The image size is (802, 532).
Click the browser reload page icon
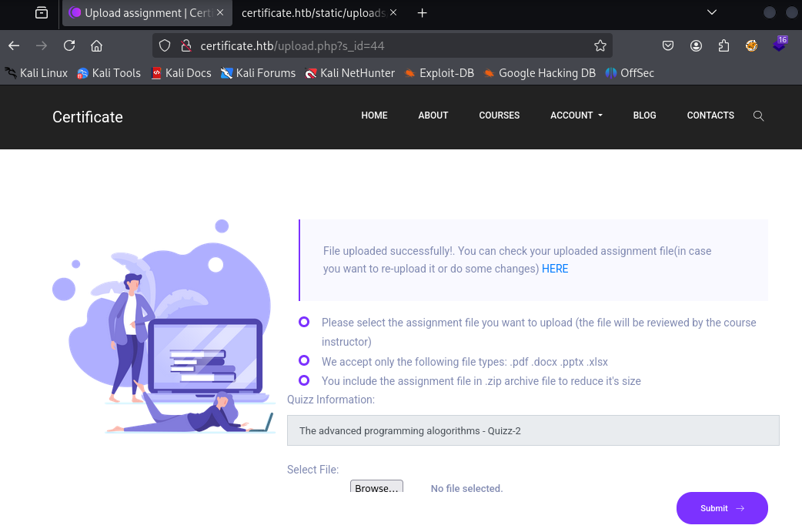point(69,45)
